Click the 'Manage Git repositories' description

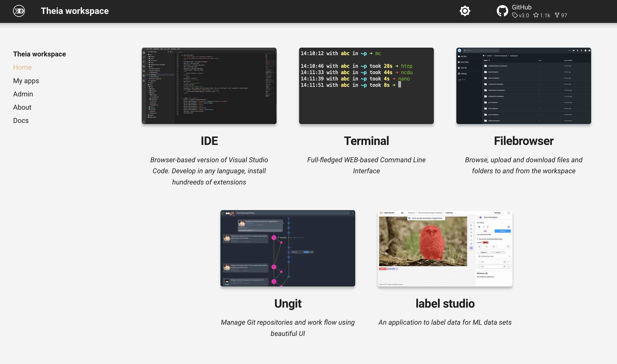[288, 328]
